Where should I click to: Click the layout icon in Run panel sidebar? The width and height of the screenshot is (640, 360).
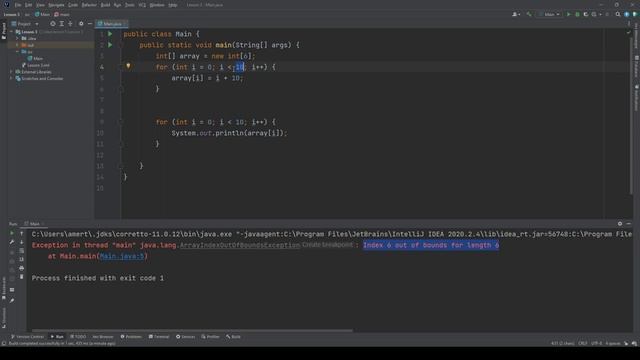(12, 290)
